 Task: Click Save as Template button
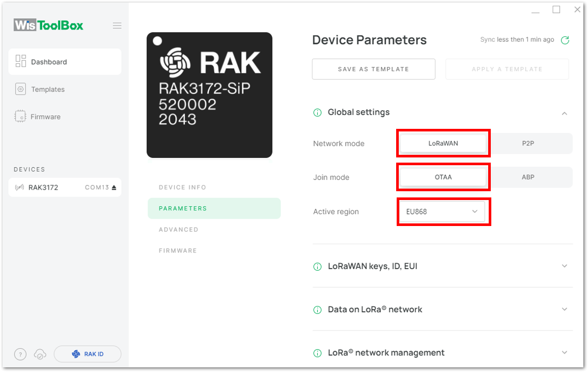373,69
